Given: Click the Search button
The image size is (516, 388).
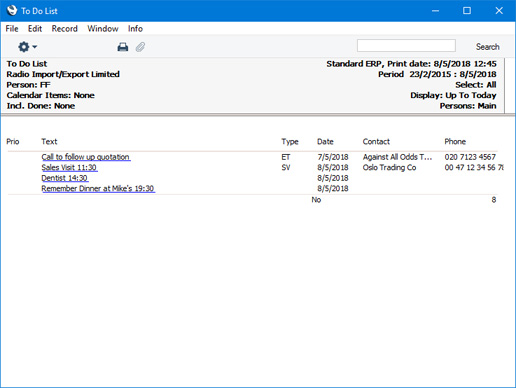Looking at the screenshot, I should (487, 47).
